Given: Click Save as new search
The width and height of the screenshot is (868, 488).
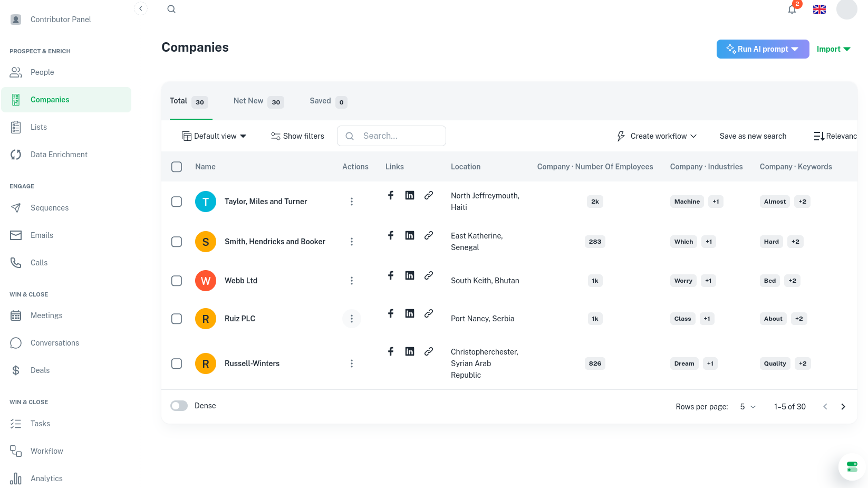Looking at the screenshot, I should [x=753, y=136].
